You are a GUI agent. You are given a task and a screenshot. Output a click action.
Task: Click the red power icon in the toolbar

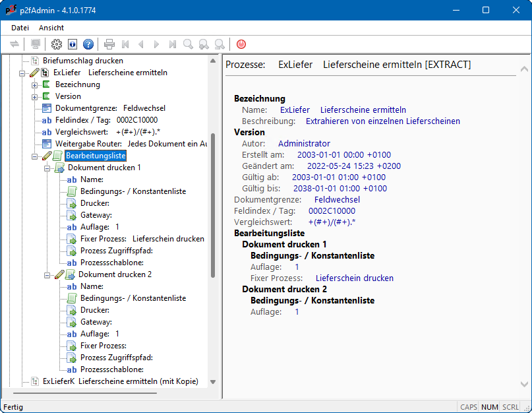click(x=241, y=44)
